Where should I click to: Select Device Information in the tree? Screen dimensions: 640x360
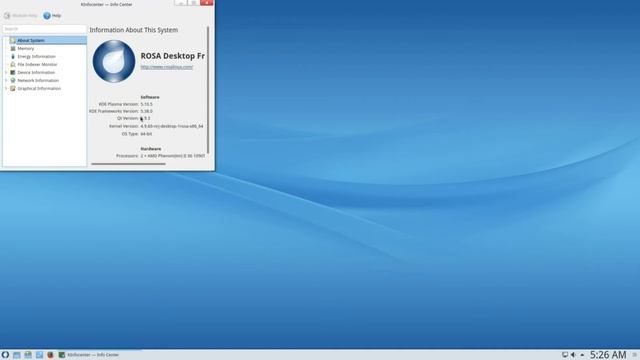click(36, 72)
